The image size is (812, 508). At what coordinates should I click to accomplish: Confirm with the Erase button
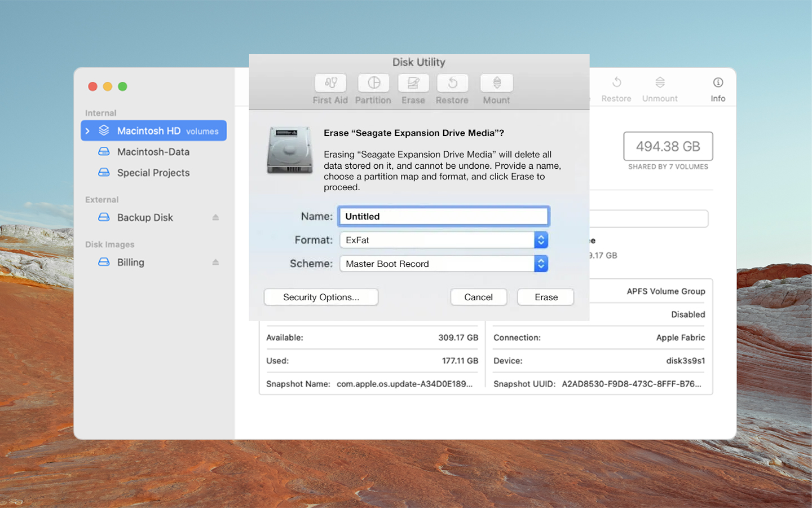click(x=546, y=297)
